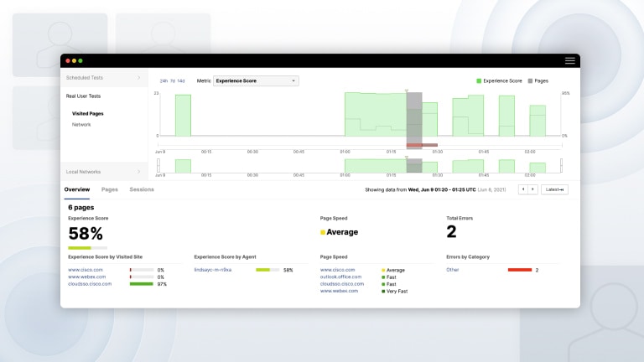This screenshot has height=362, width=644.
Task: Click the date range Wed, Jun 9 01:20 - 01:25 UTC
Action: [442, 189]
